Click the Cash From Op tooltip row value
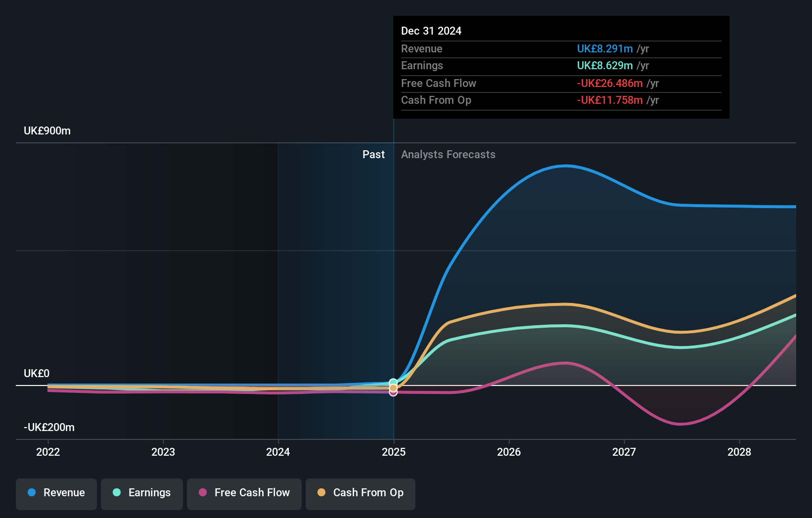 tap(609, 100)
